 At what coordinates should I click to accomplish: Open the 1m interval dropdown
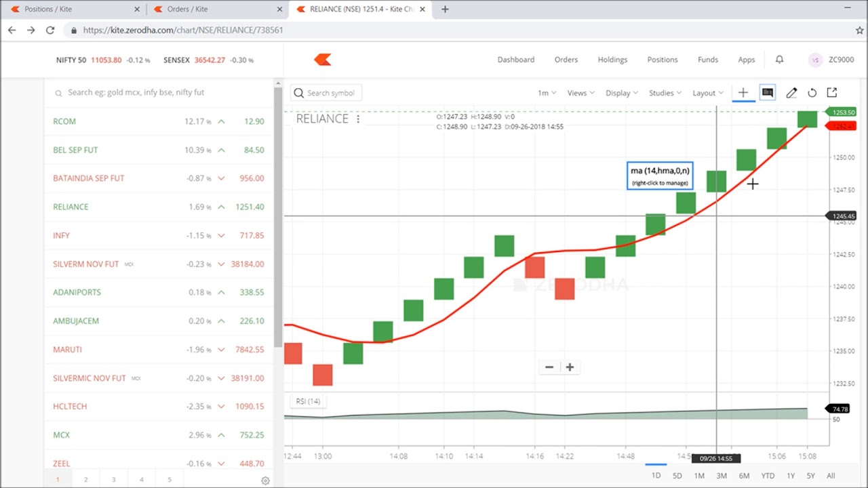pos(547,93)
